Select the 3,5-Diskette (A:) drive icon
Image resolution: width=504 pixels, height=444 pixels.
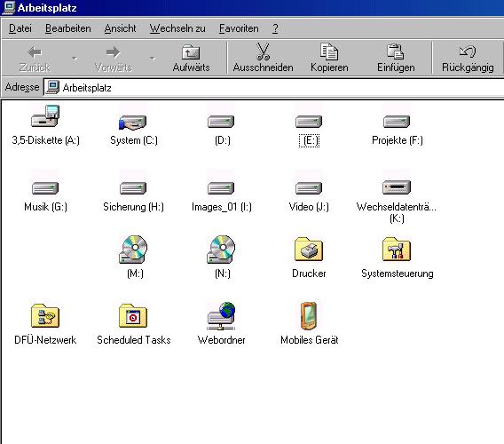45,116
